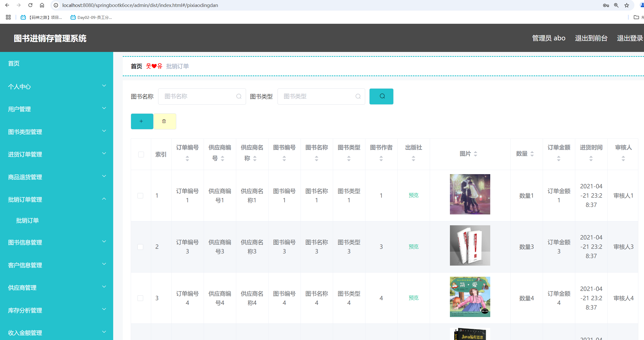
Task: Expand 图书信息管理 menu chevron
Action: (x=104, y=242)
